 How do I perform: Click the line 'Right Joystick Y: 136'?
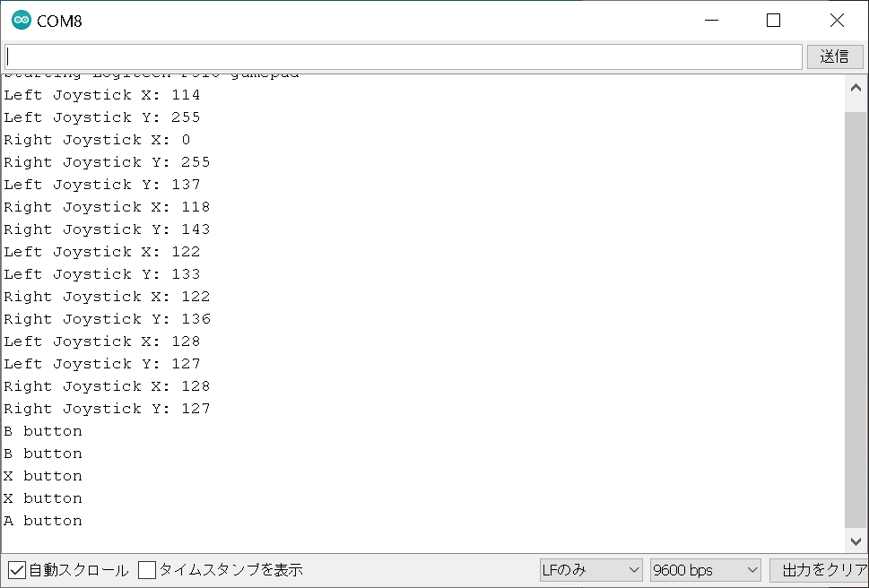click(x=107, y=319)
